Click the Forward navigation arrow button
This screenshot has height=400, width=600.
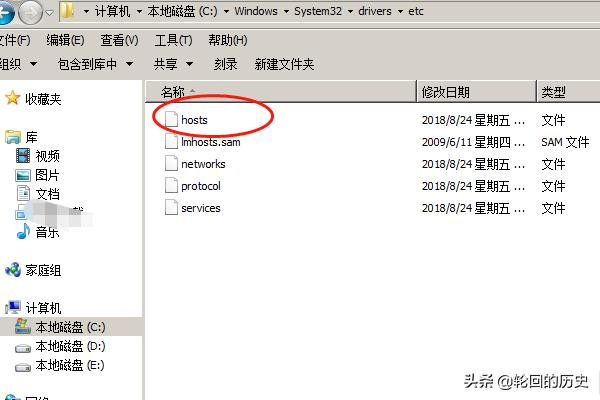point(31,13)
